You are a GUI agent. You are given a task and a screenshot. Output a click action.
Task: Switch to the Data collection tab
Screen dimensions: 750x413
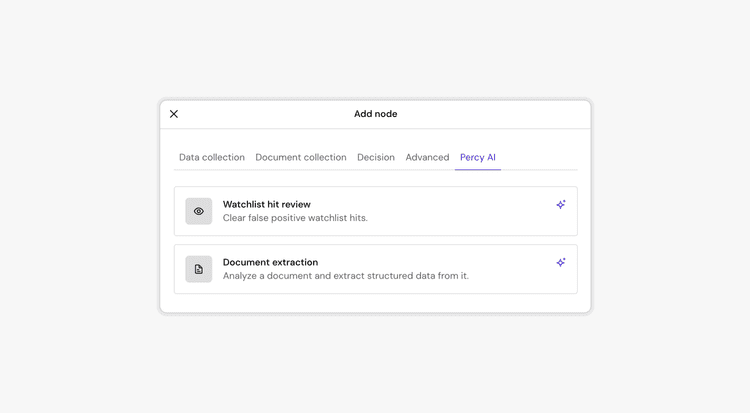212,157
